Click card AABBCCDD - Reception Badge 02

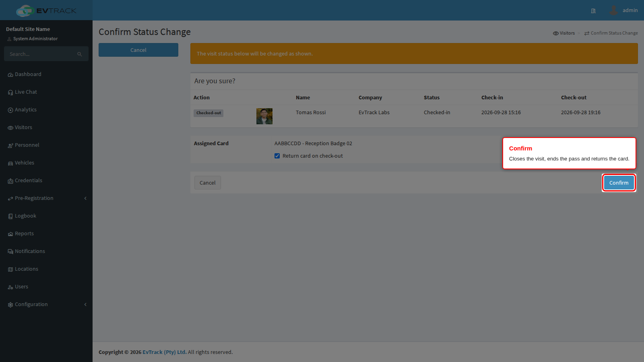tap(313, 144)
